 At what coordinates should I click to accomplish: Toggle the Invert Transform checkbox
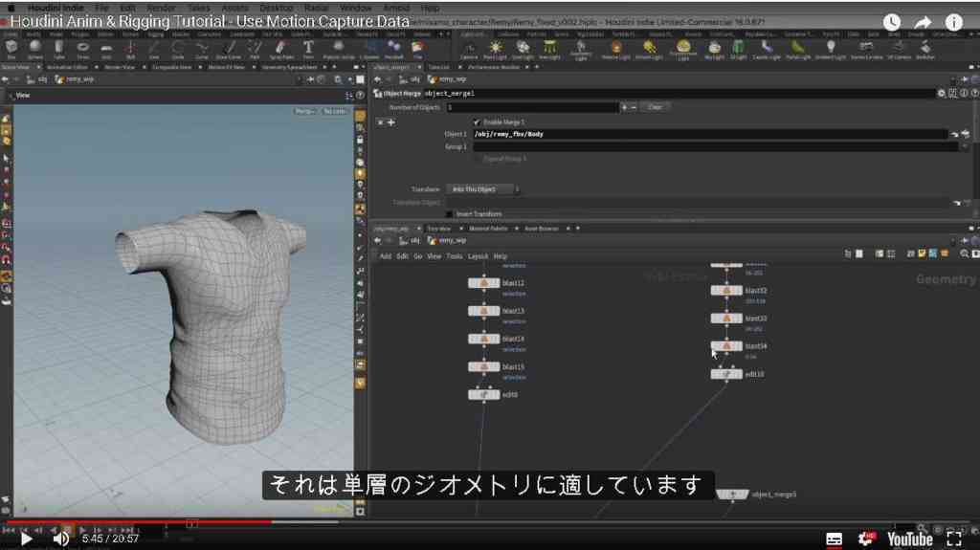tap(450, 213)
